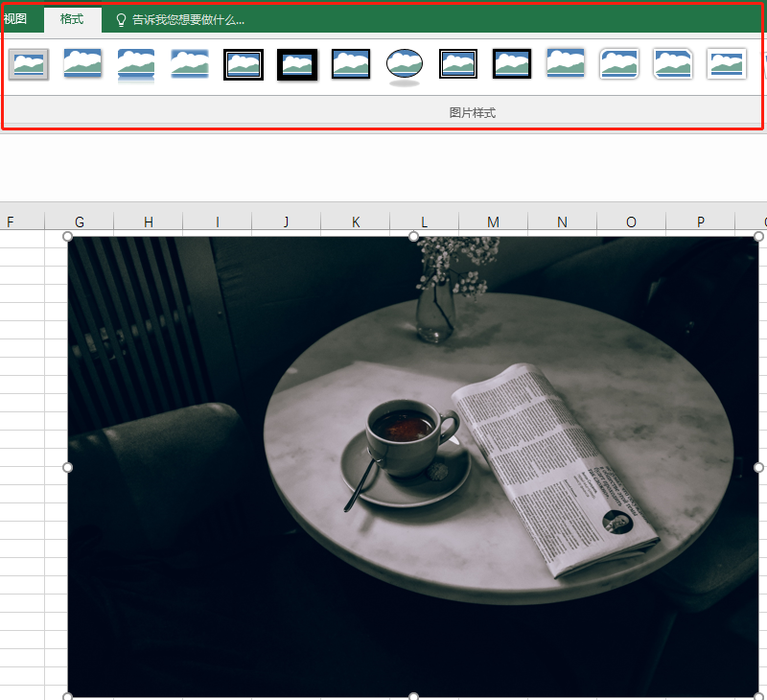Select column P header
Image resolution: width=767 pixels, height=700 pixels.
701,222
